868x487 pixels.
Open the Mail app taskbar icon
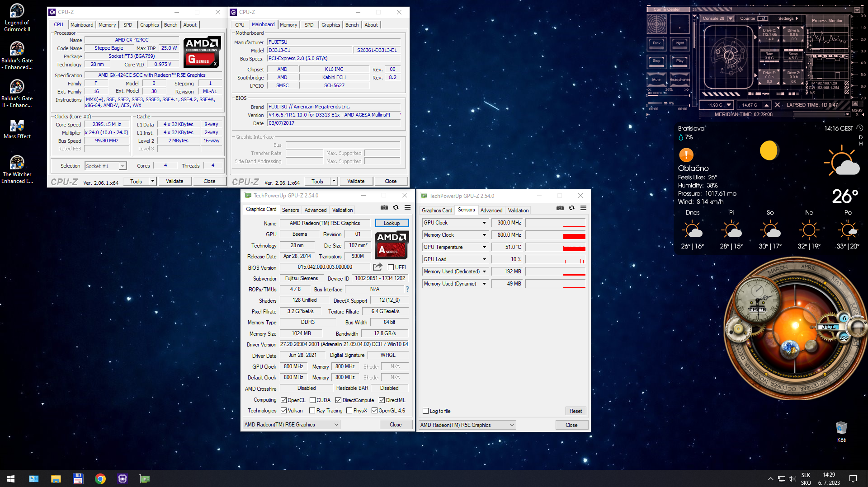tap(34, 478)
